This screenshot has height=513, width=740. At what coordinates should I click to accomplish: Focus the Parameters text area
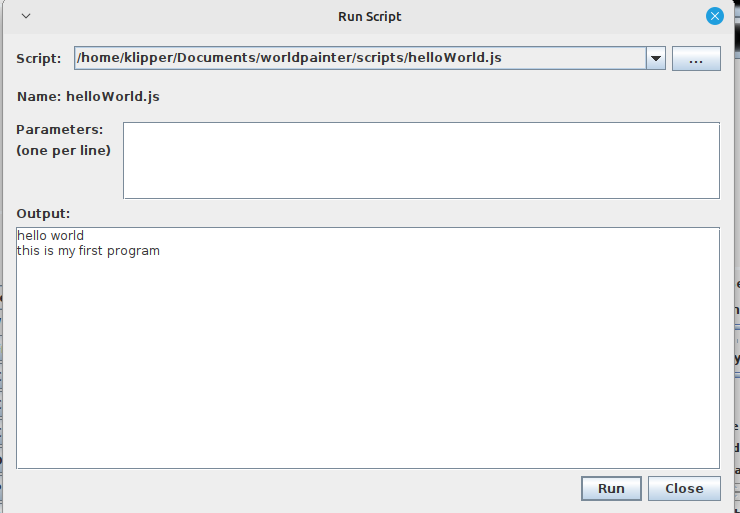(420, 160)
